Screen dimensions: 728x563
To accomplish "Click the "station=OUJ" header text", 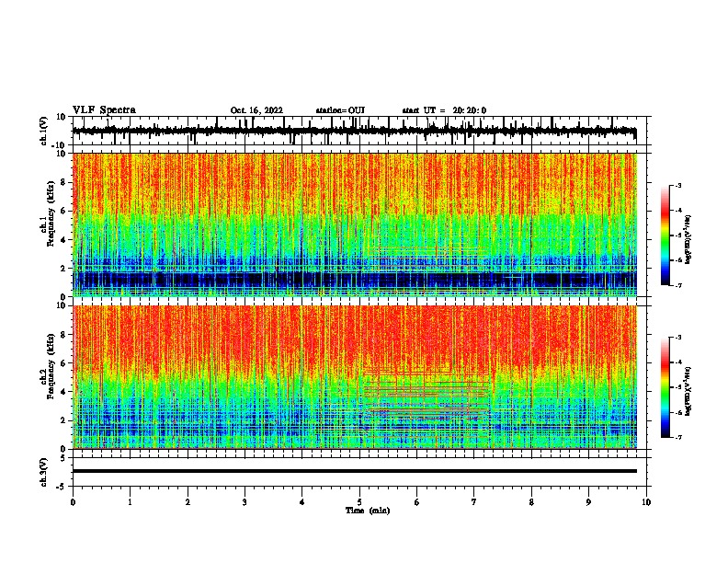I will coord(340,110).
